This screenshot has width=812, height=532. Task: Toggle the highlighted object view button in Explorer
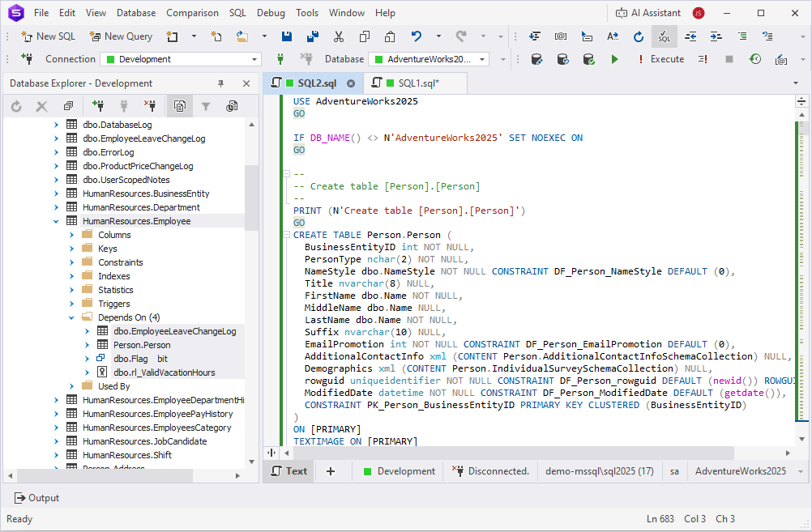pyautogui.click(x=180, y=106)
